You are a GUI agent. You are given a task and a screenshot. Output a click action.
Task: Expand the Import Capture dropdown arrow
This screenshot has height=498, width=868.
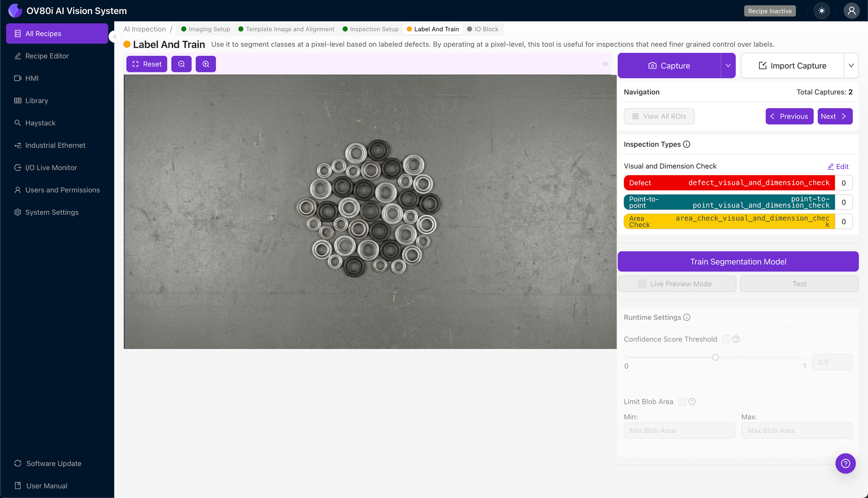tap(851, 66)
